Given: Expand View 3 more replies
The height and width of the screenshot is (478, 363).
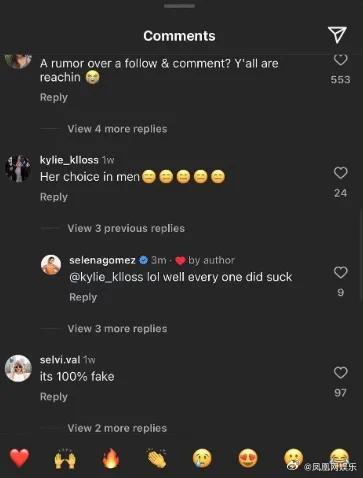Looking at the screenshot, I should 117,329.
